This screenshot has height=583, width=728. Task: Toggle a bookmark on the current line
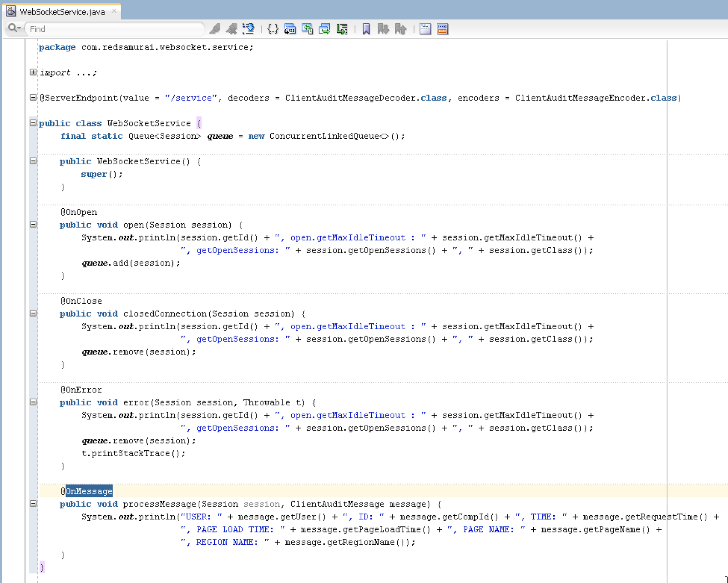(x=366, y=29)
